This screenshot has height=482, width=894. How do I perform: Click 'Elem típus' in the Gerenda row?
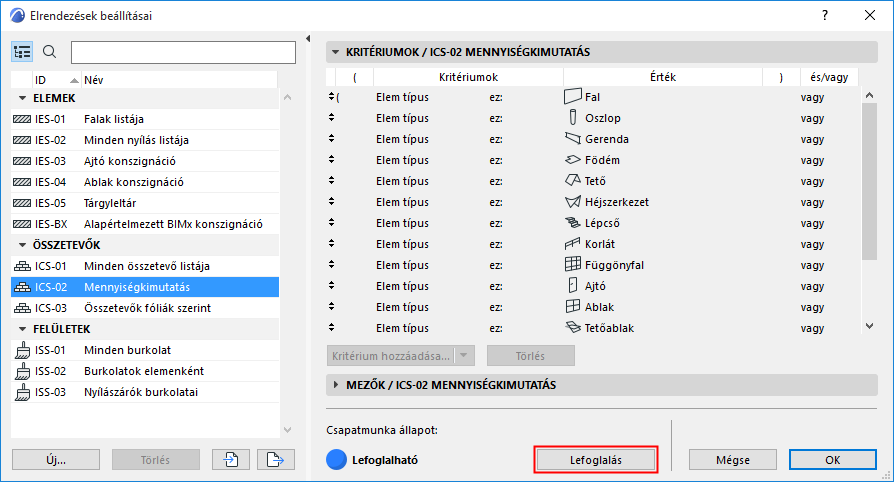(x=402, y=139)
